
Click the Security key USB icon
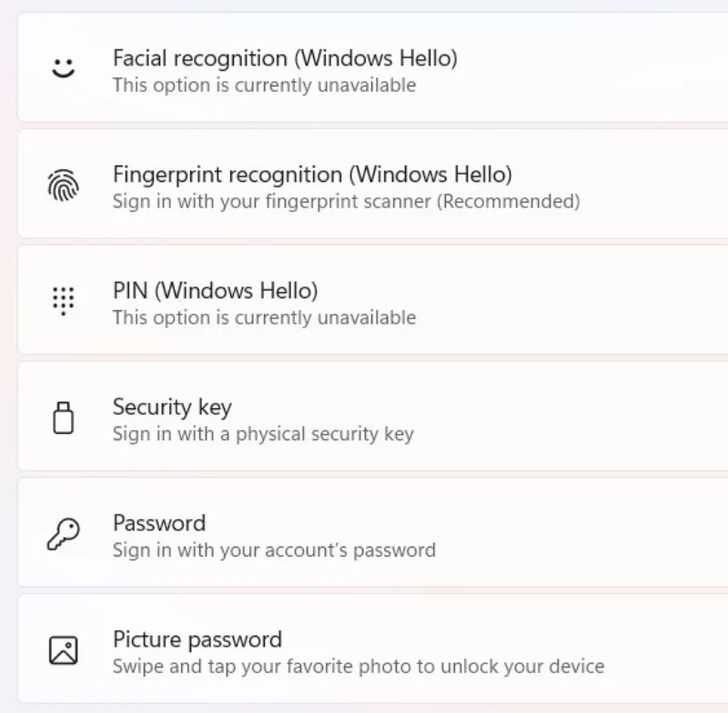63,418
